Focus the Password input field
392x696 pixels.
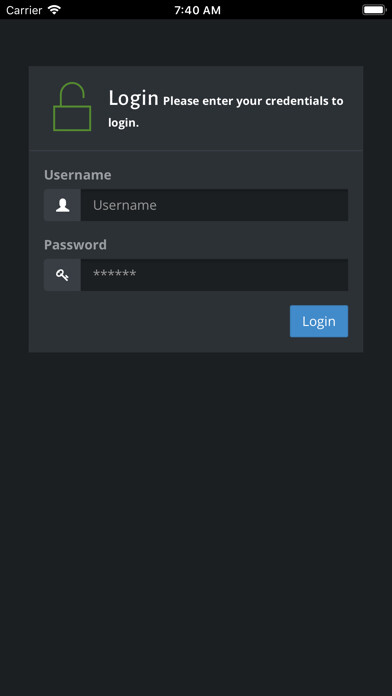coord(214,275)
